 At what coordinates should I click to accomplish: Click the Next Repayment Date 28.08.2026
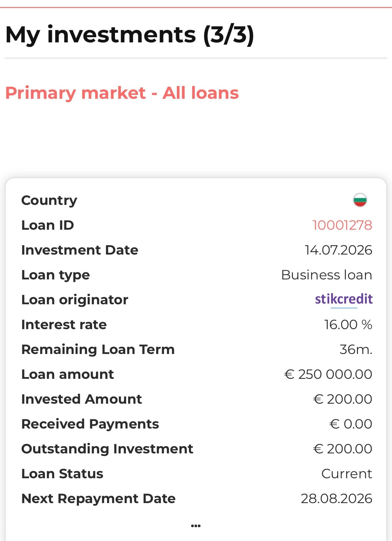[x=337, y=499]
